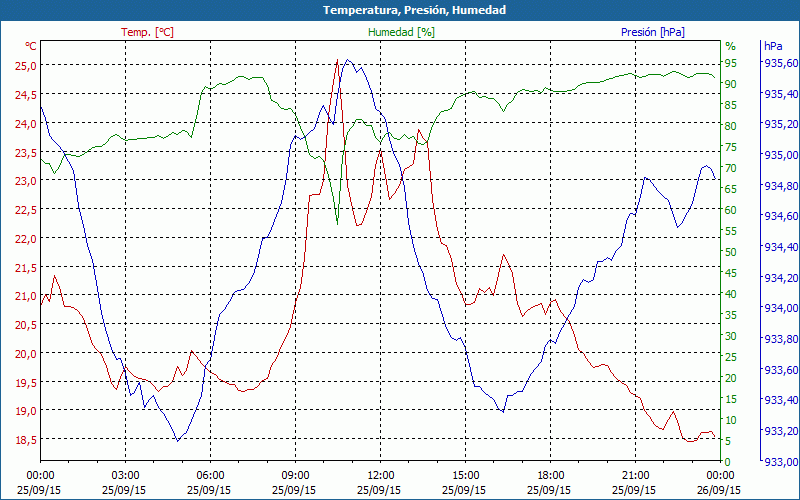800x500 pixels.
Task: Click the 03:00 time axis label
Action: 125,475
